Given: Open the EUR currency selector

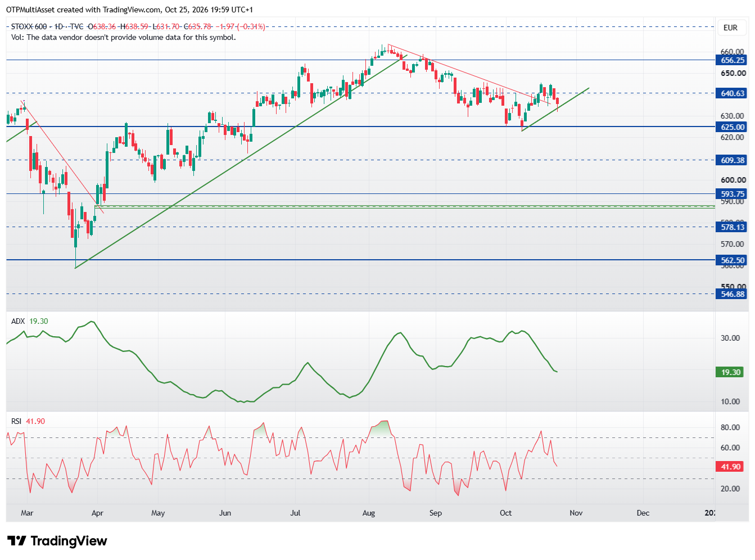Looking at the screenshot, I should pyautogui.click(x=730, y=28).
